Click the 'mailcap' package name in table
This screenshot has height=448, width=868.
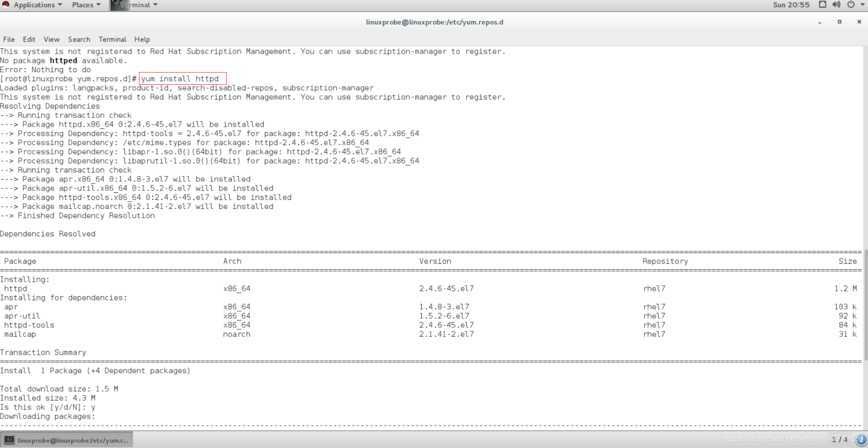(x=20, y=334)
